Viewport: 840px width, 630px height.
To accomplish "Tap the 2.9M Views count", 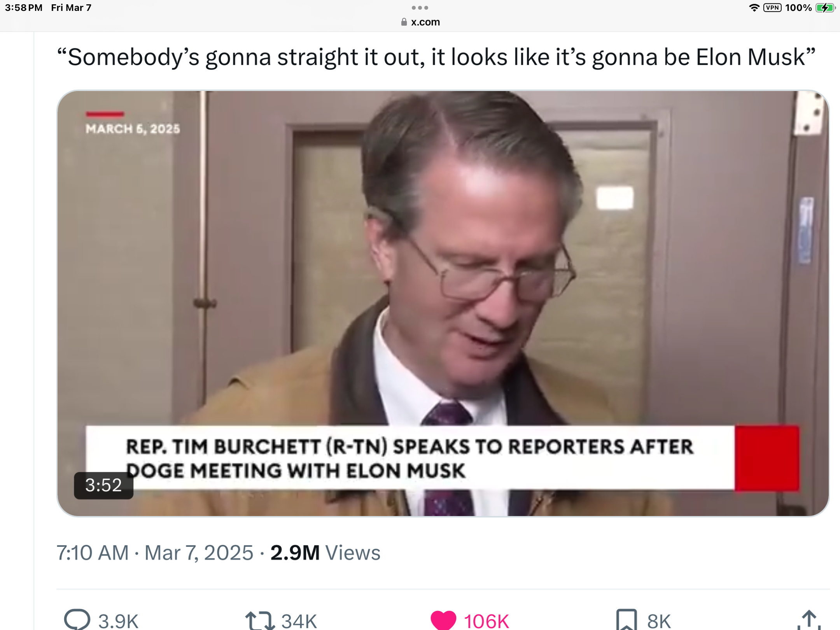I will (325, 553).
